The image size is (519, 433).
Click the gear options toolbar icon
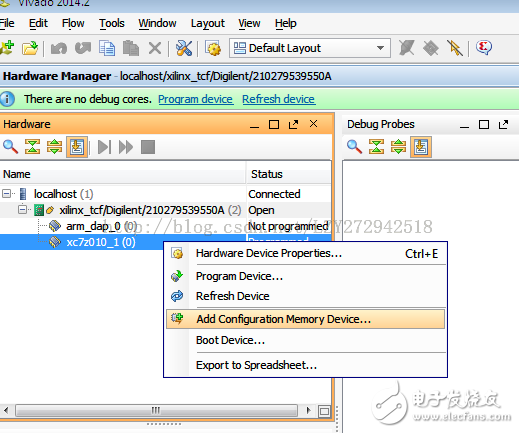click(x=213, y=49)
